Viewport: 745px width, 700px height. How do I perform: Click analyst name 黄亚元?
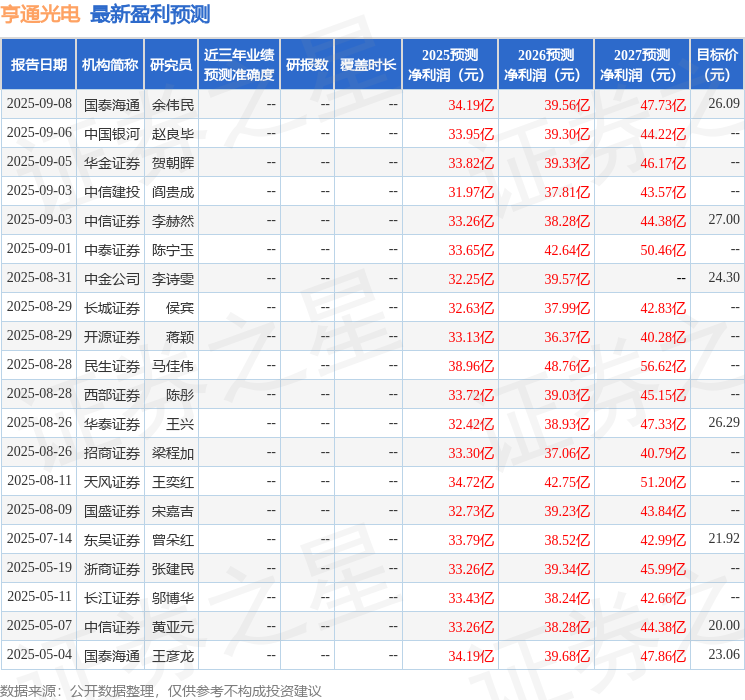[x=172, y=627]
